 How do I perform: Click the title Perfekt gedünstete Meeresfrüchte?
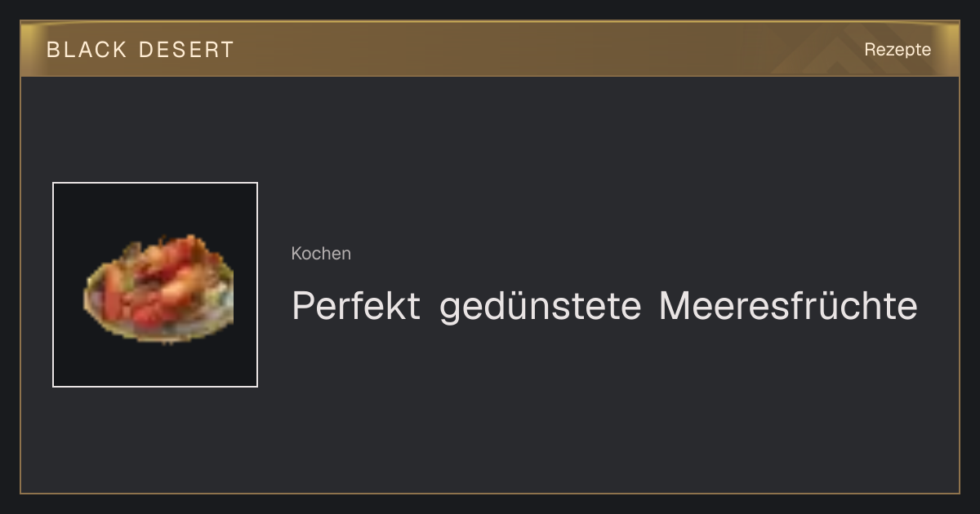tap(604, 307)
